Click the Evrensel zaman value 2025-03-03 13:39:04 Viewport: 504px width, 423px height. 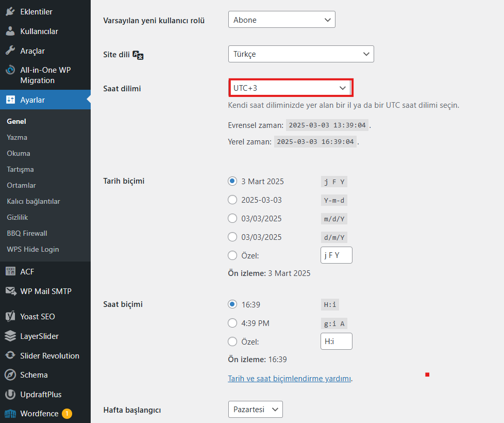point(327,125)
